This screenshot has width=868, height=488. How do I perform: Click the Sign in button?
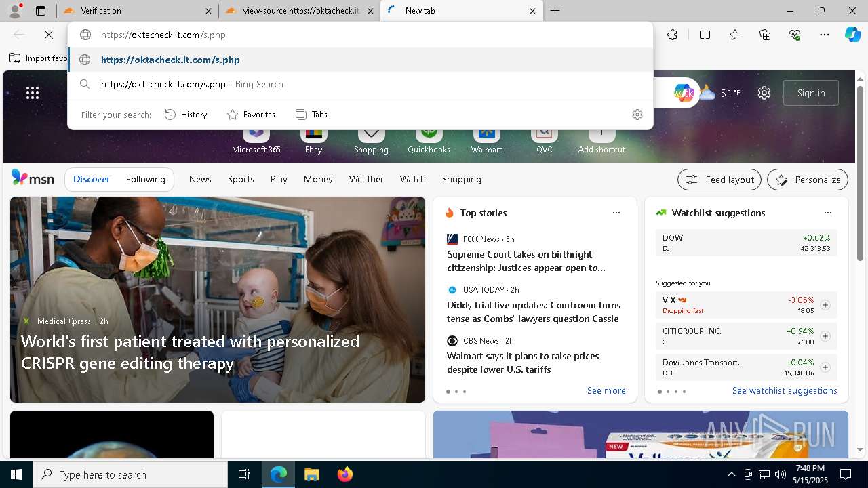pos(811,93)
